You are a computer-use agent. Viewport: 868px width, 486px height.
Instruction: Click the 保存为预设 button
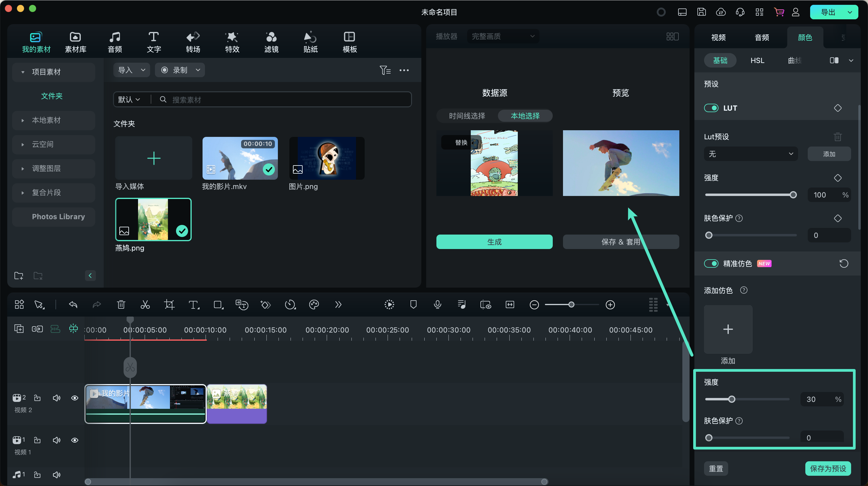pos(828,469)
